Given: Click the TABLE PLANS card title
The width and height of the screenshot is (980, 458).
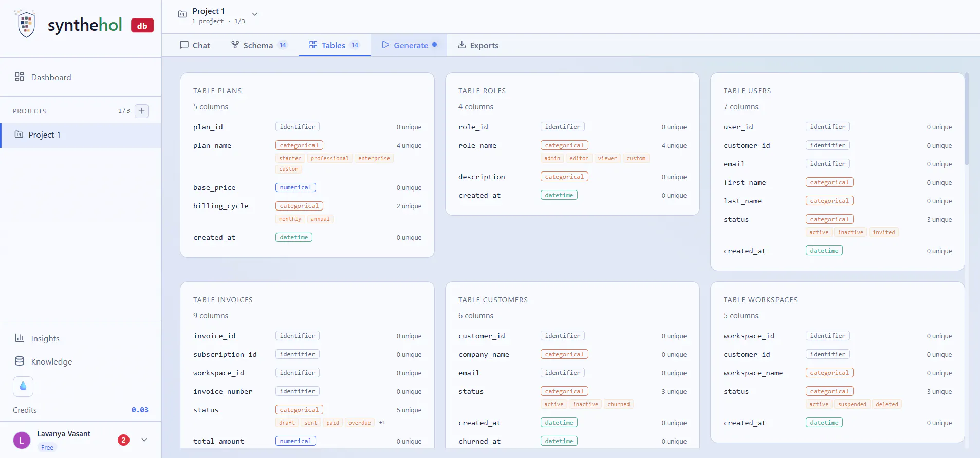Looking at the screenshot, I should pyautogui.click(x=217, y=91).
